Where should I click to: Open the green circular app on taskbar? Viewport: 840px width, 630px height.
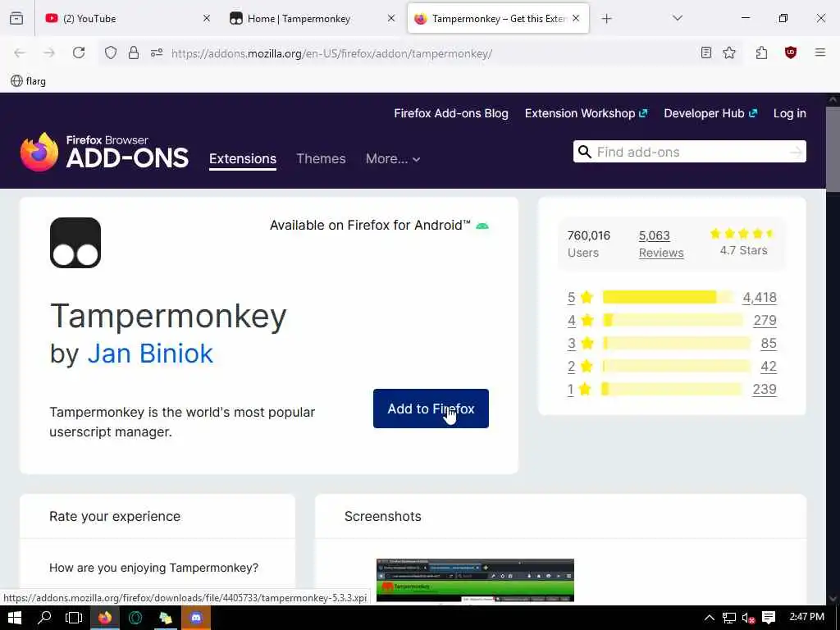click(135, 618)
